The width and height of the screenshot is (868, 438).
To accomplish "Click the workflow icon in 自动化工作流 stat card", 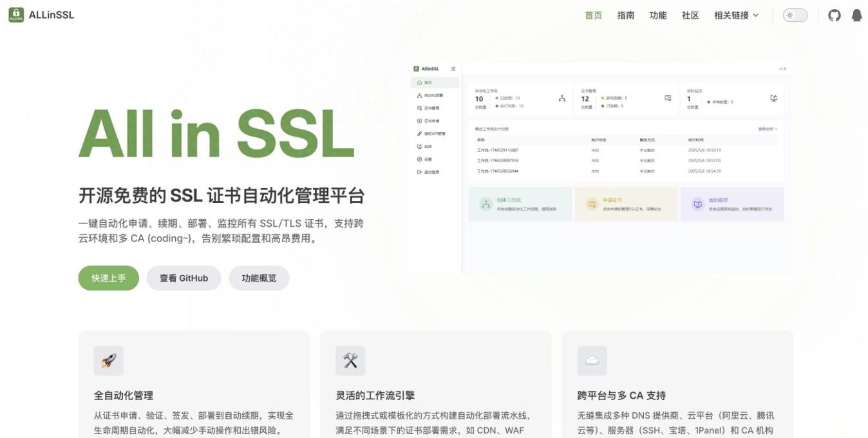I will click(x=561, y=99).
